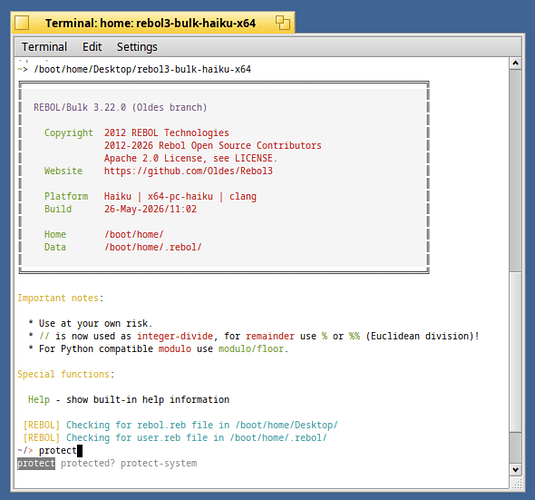Click the Home path '/boot/home/' value
This screenshot has height=500, width=535.
[x=134, y=234]
